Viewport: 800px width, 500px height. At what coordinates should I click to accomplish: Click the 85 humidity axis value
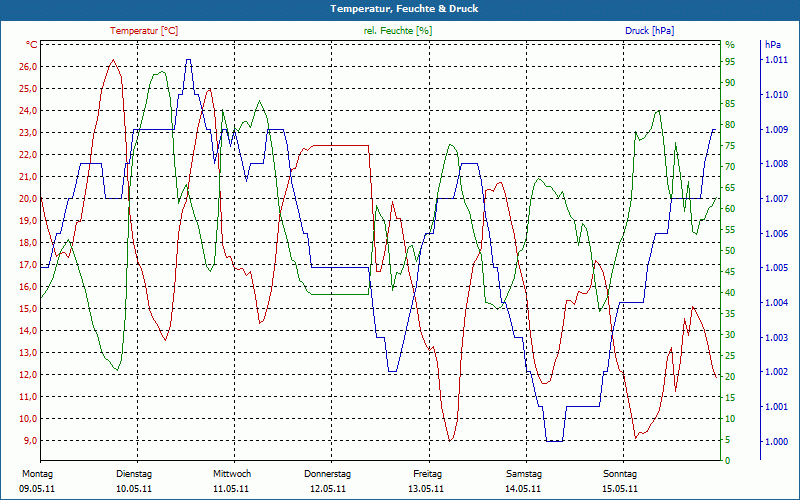click(730, 104)
